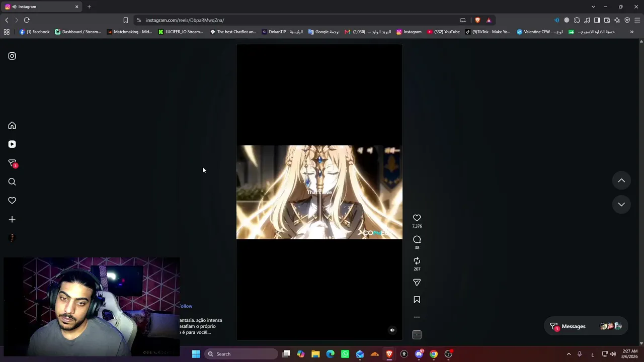Switch to the Instagram browser tab
Screen dimensions: 644x362
tap(42, 7)
